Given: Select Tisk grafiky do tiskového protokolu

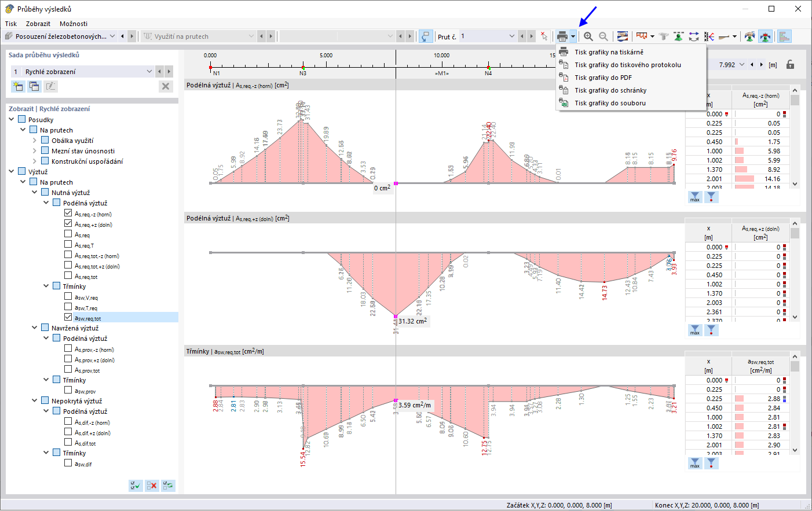Looking at the screenshot, I should pos(631,65).
